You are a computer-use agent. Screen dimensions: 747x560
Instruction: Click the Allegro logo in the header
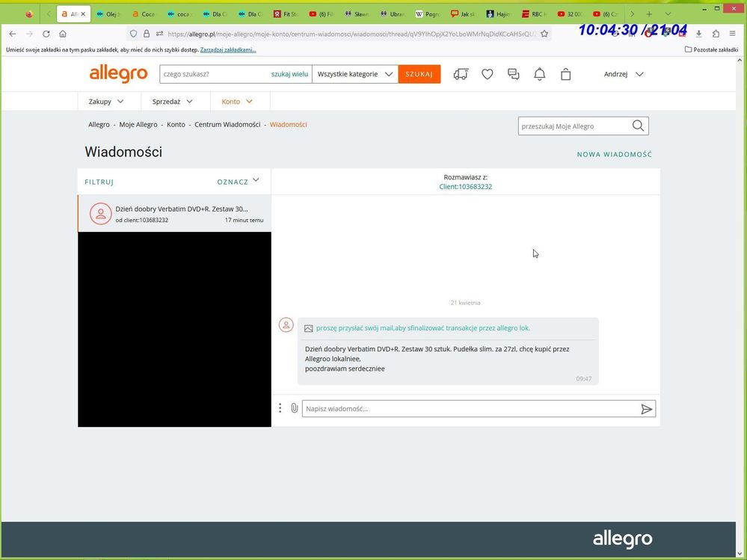(x=118, y=73)
